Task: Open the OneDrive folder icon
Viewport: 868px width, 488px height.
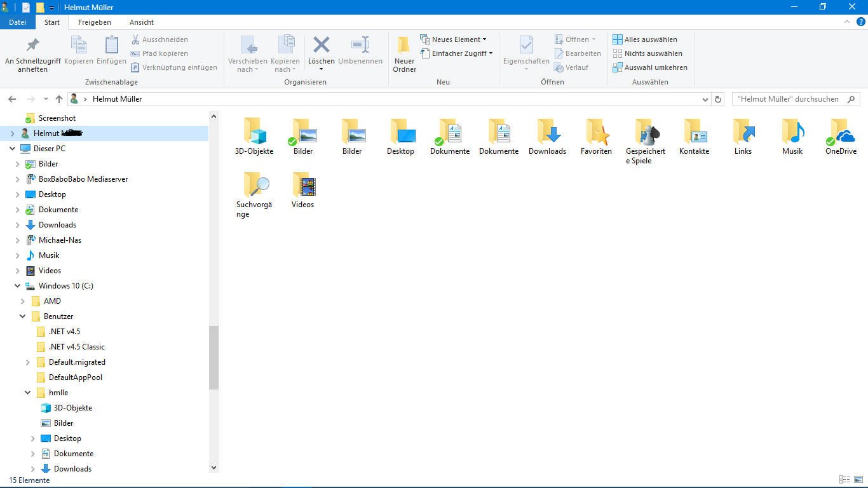Action: pyautogui.click(x=841, y=136)
